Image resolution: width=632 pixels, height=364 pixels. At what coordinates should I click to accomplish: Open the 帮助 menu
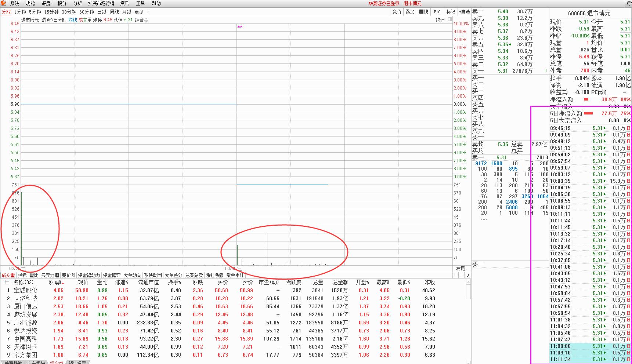[156, 3]
